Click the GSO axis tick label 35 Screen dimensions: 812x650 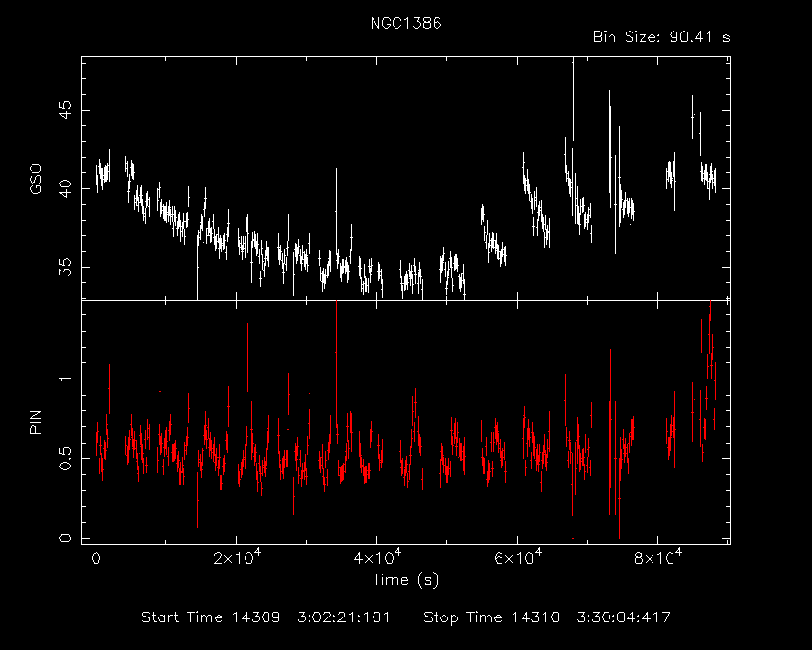pyautogui.click(x=65, y=267)
